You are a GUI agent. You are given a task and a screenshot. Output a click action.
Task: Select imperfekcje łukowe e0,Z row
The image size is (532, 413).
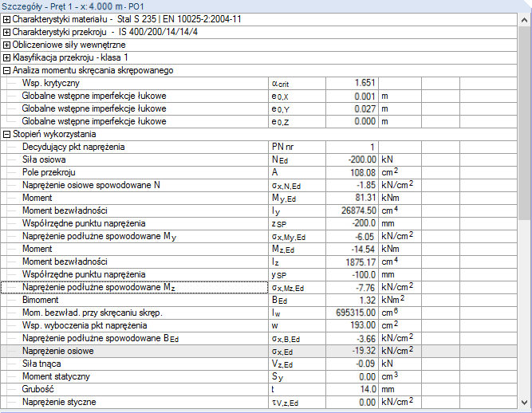(259, 122)
